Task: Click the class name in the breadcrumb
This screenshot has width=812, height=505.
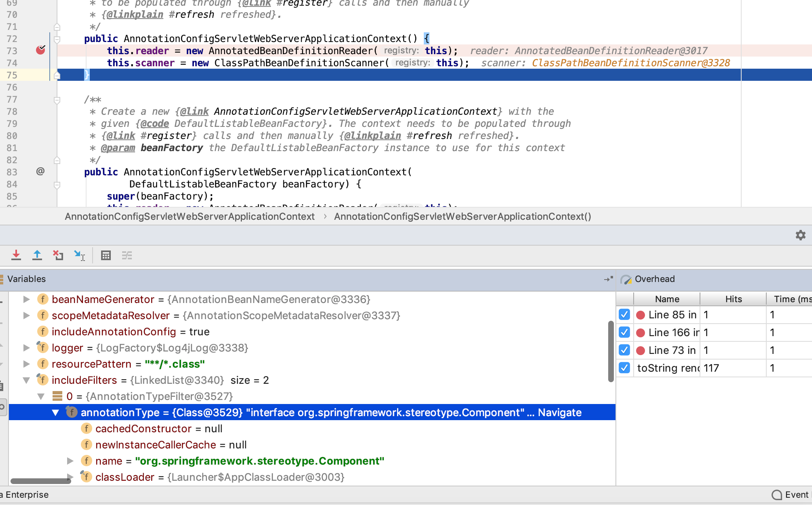Action: pyautogui.click(x=190, y=217)
